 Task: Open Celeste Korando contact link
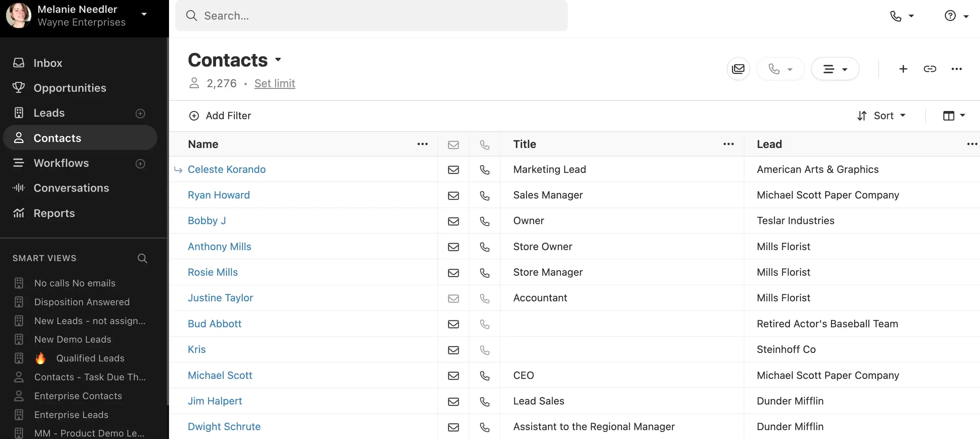[226, 170]
